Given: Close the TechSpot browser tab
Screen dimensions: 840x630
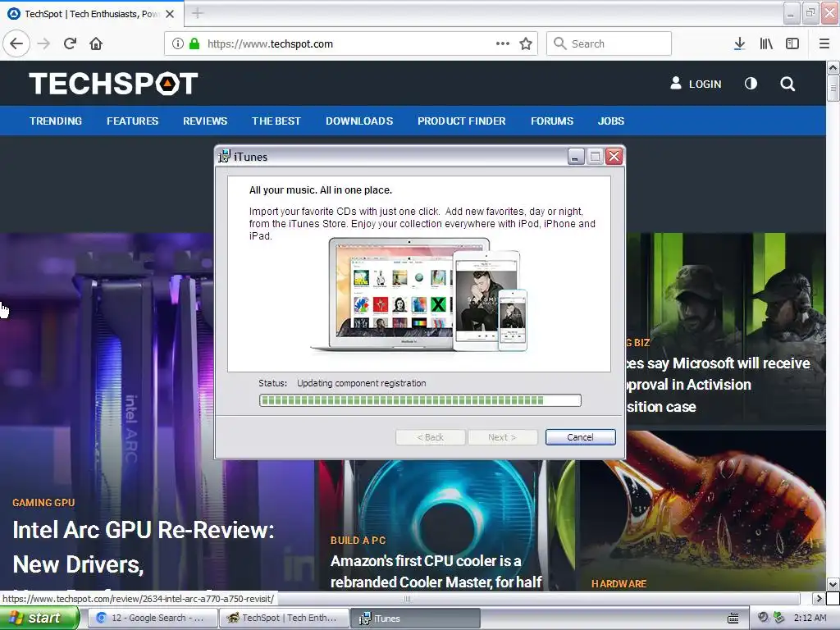Looking at the screenshot, I should click(x=170, y=14).
